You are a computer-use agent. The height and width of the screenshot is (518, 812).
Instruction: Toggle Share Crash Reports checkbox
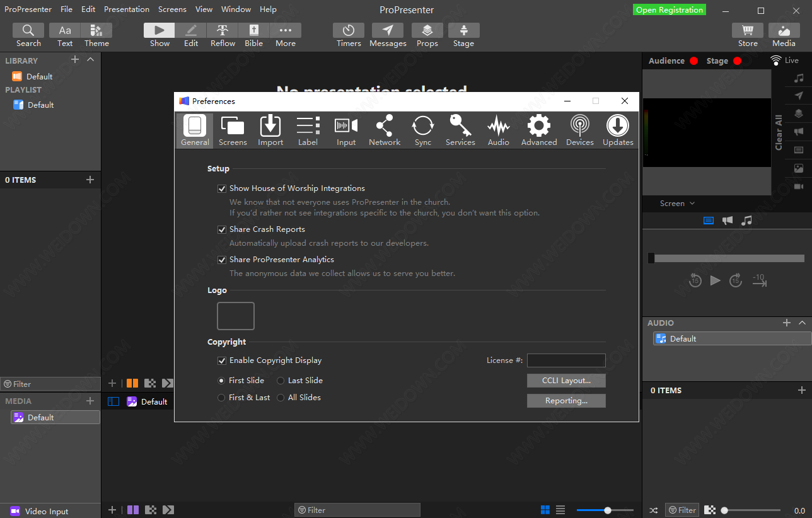pos(222,229)
